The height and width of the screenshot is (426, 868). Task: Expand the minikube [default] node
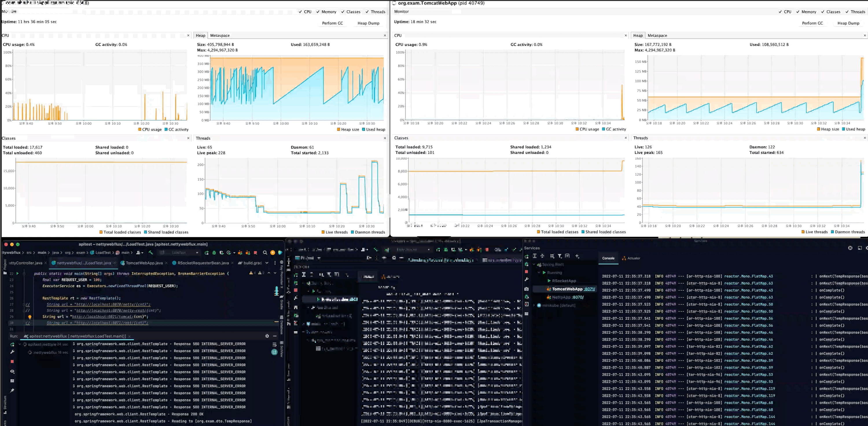pyautogui.click(x=534, y=305)
